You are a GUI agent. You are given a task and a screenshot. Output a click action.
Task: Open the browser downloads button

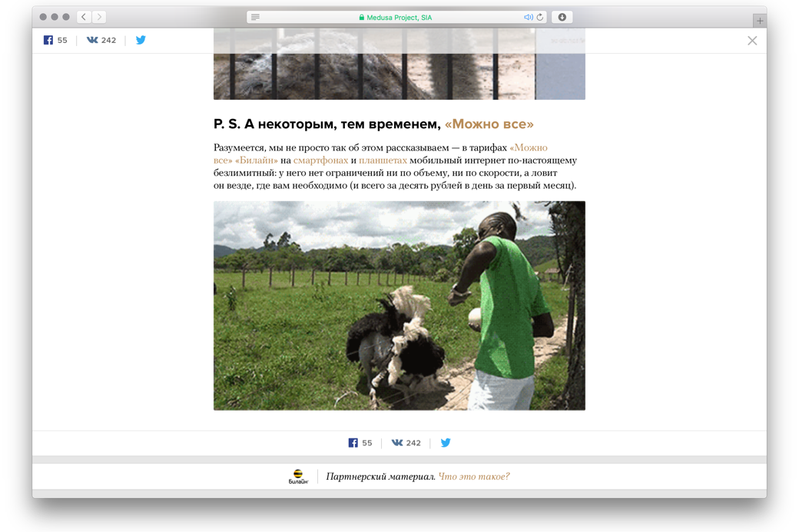(x=562, y=18)
